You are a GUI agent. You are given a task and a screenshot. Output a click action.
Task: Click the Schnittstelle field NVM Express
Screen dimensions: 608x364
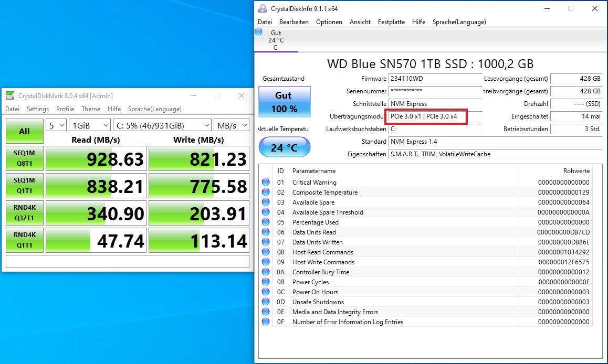[x=435, y=104]
